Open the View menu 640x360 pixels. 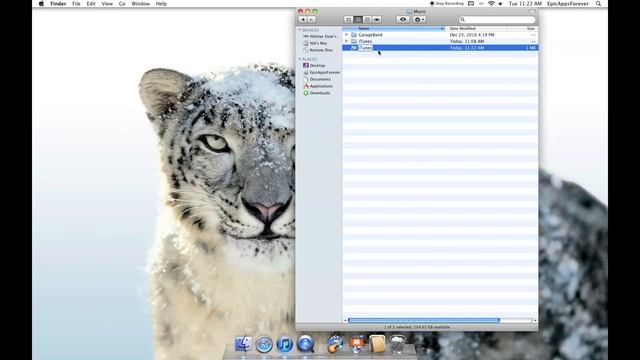coord(107,4)
